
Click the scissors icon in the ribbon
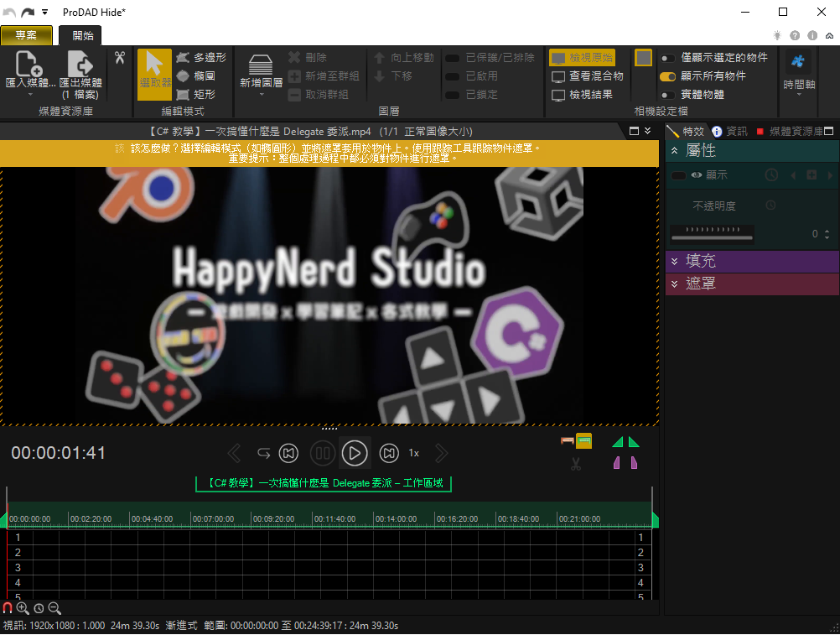[120, 57]
